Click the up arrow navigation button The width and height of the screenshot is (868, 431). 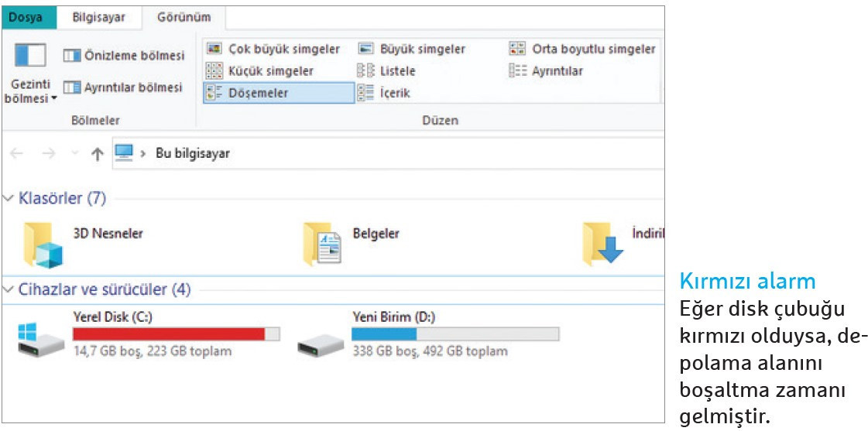coord(97,154)
